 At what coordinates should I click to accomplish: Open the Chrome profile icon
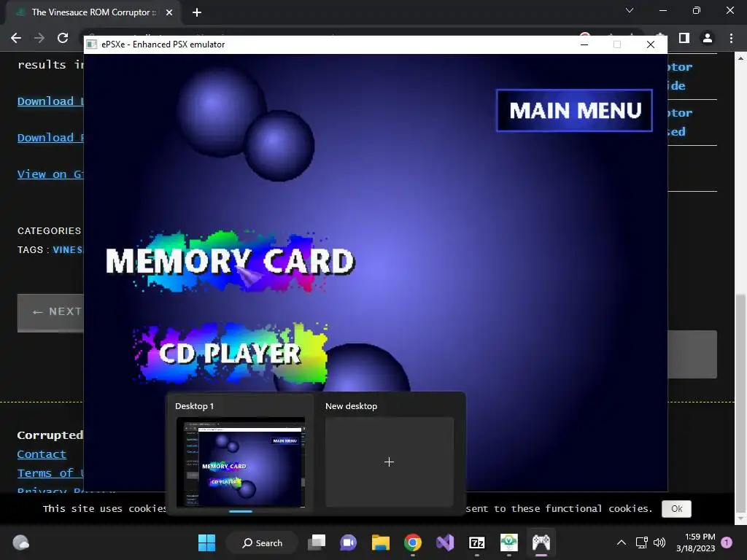click(x=708, y=38)
